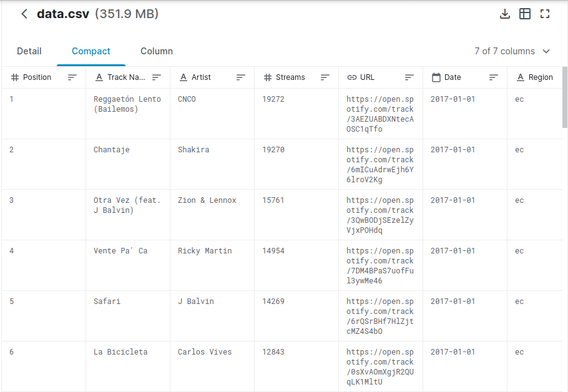The height and width of the screenshot is (392, 568).
Task: Click the Artist column sort icon
Action: point(241,77)
